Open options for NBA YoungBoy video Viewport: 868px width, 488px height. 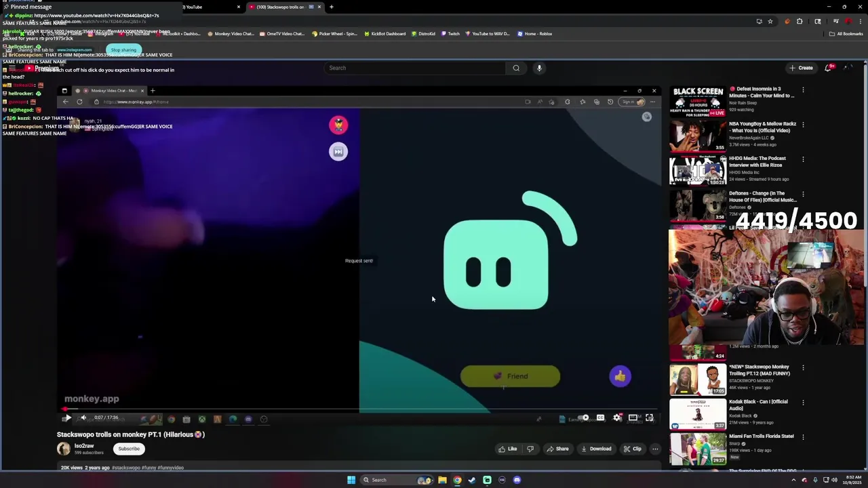(803, 125)
